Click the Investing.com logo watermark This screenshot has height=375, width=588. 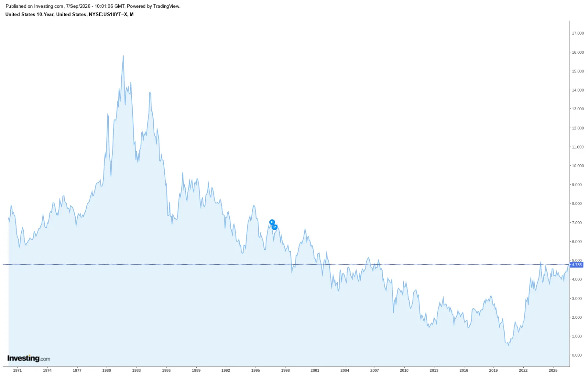point(29,358)
